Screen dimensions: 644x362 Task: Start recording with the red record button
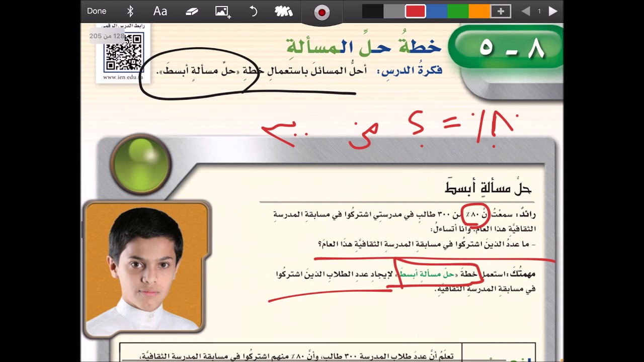[321, 13]
